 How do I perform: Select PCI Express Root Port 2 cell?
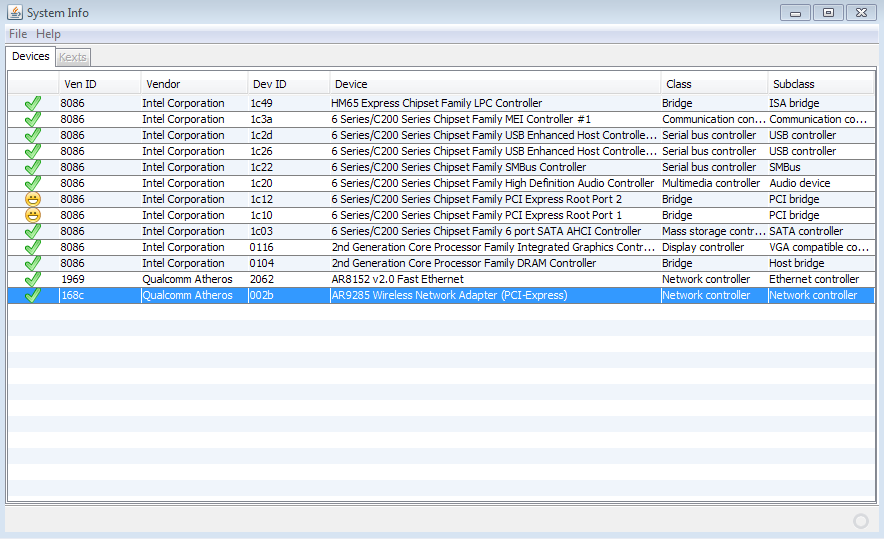tap(495, 199)
